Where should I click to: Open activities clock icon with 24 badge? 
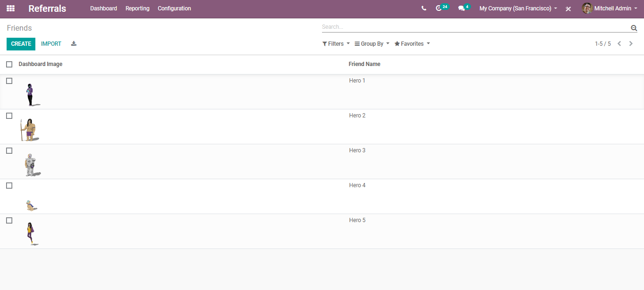[442, 8]
